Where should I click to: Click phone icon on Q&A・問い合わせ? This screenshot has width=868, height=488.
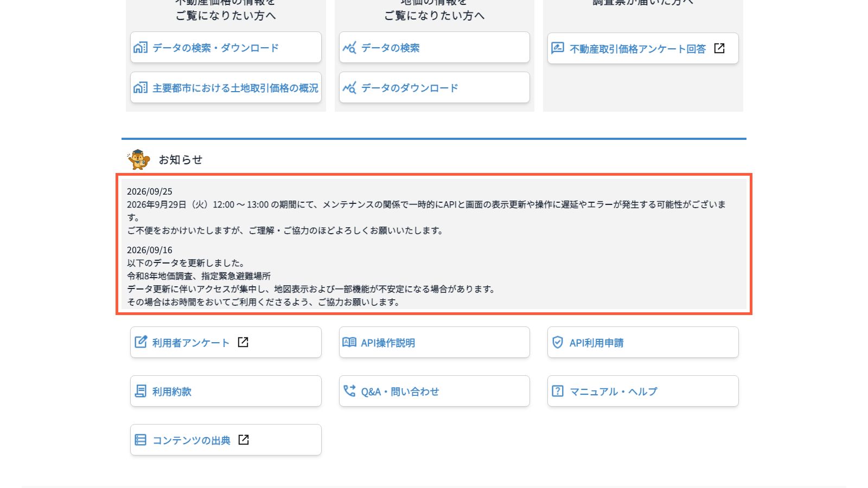[x=349, y=391]
